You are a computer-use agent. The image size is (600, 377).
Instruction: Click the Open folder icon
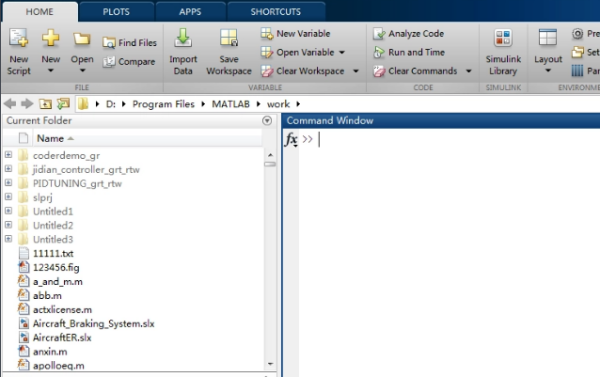point(82,39)
